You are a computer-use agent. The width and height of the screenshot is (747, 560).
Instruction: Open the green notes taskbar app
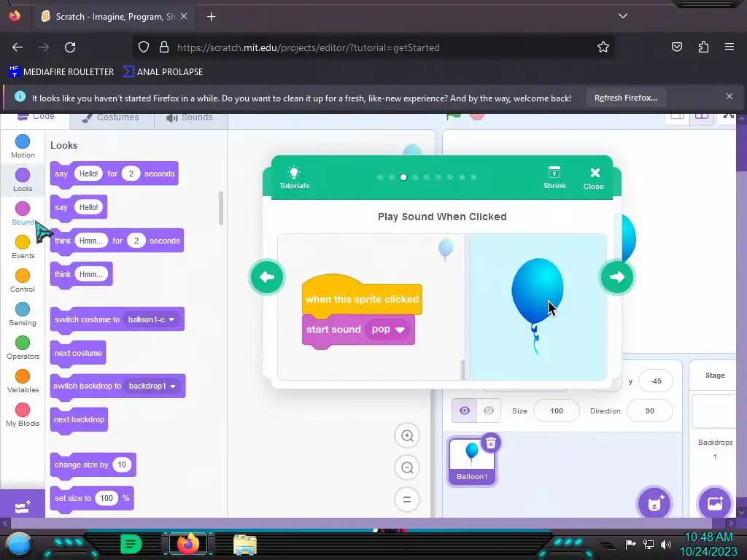131,544
